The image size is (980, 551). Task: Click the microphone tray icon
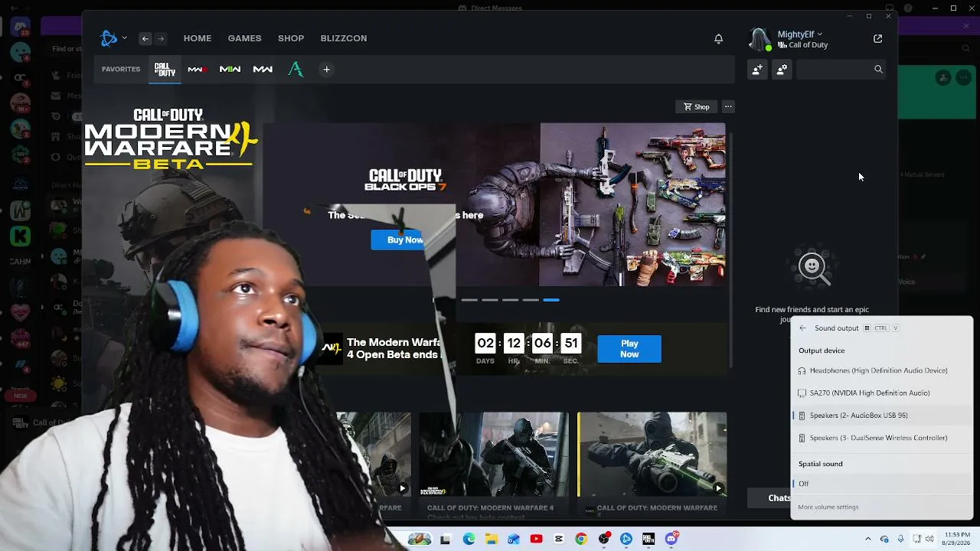click(x=900, y=539)
